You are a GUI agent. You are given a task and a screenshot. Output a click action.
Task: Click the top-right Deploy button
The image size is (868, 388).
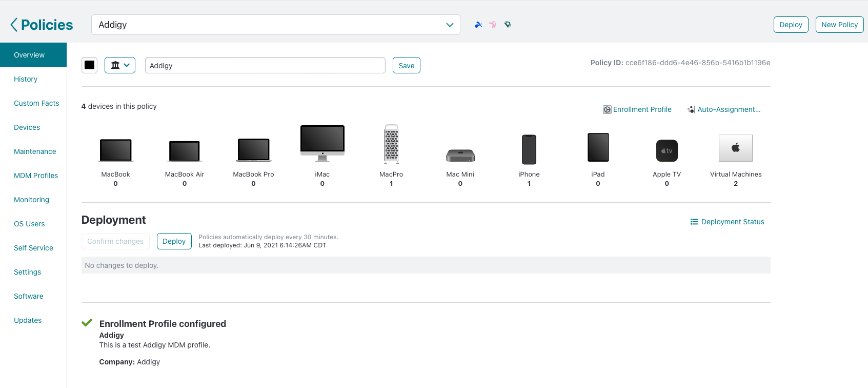tap(791, 25)
